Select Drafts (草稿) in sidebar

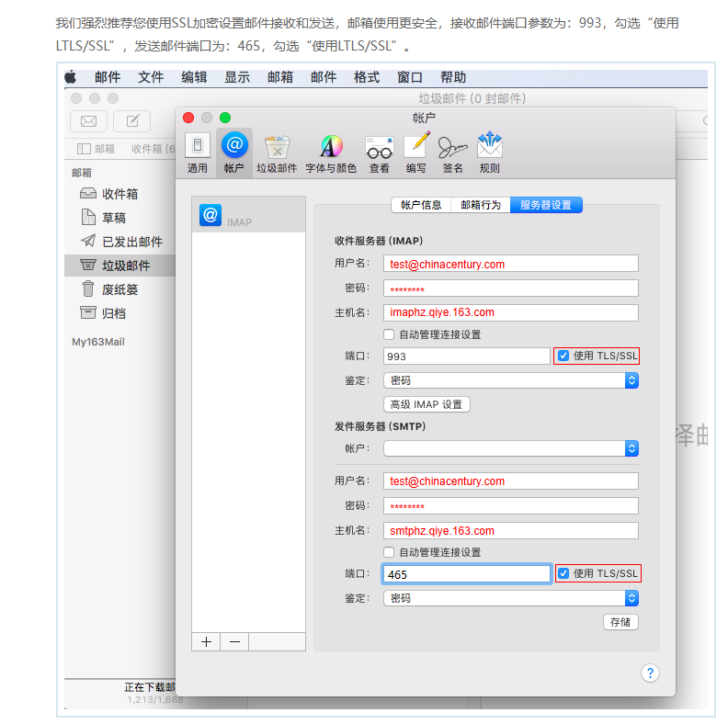click(119, 218)
